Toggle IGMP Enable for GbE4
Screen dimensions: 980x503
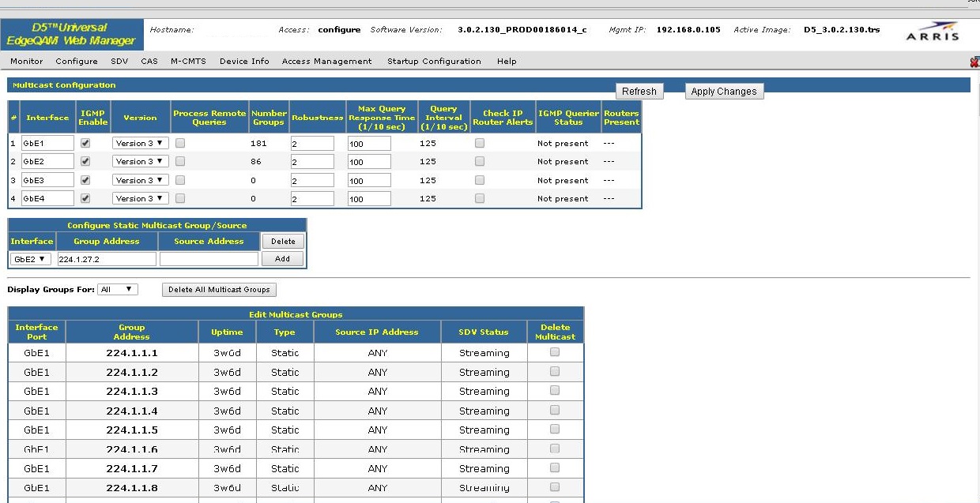(85, 198)
